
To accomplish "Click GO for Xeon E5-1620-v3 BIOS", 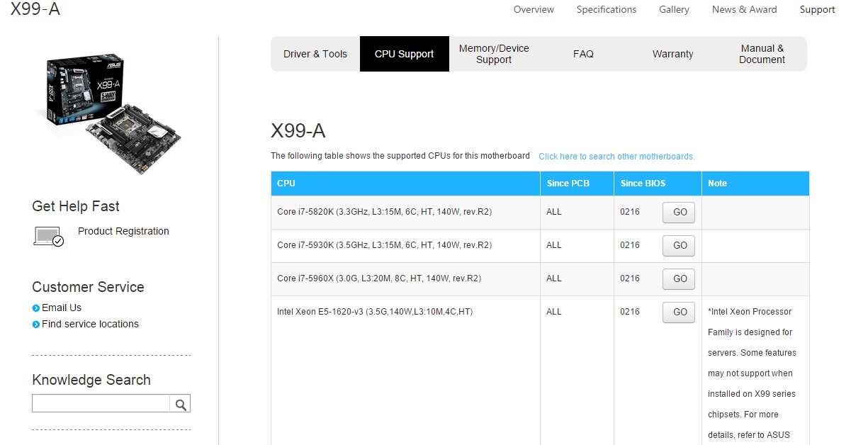I will (679, 312).
